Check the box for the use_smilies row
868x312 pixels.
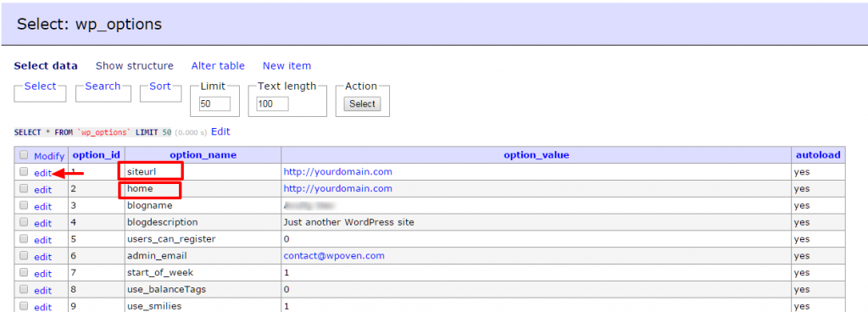click(x=23, y=306)
